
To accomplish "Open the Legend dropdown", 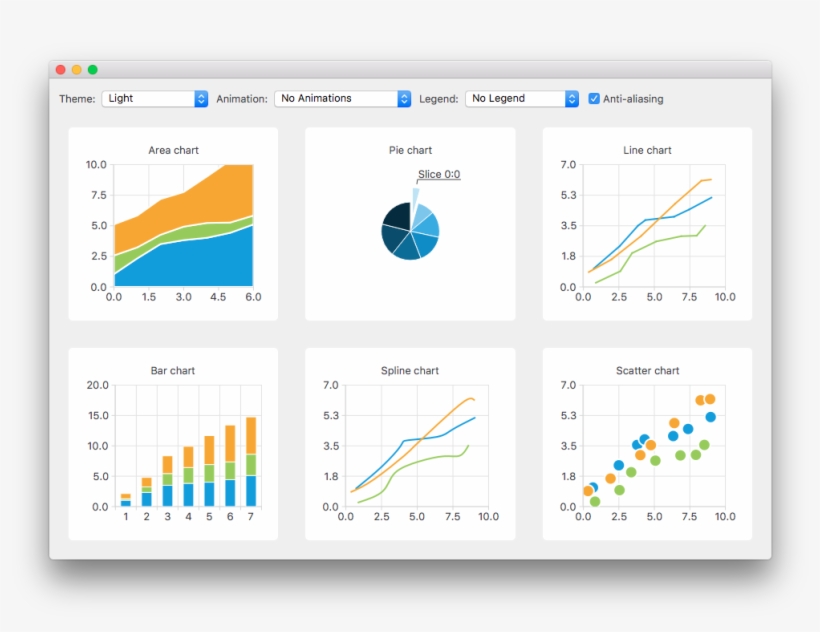I will click(x=520, y=98).
